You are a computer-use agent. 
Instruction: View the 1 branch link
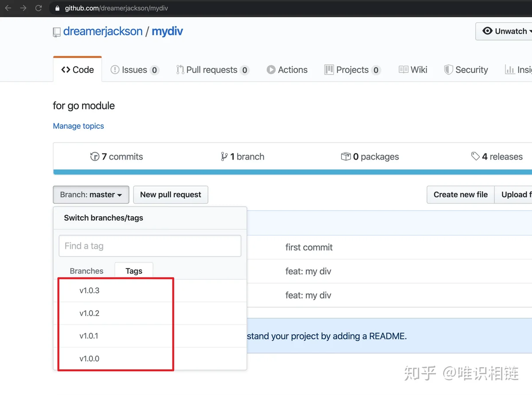[x=243, y=156]
